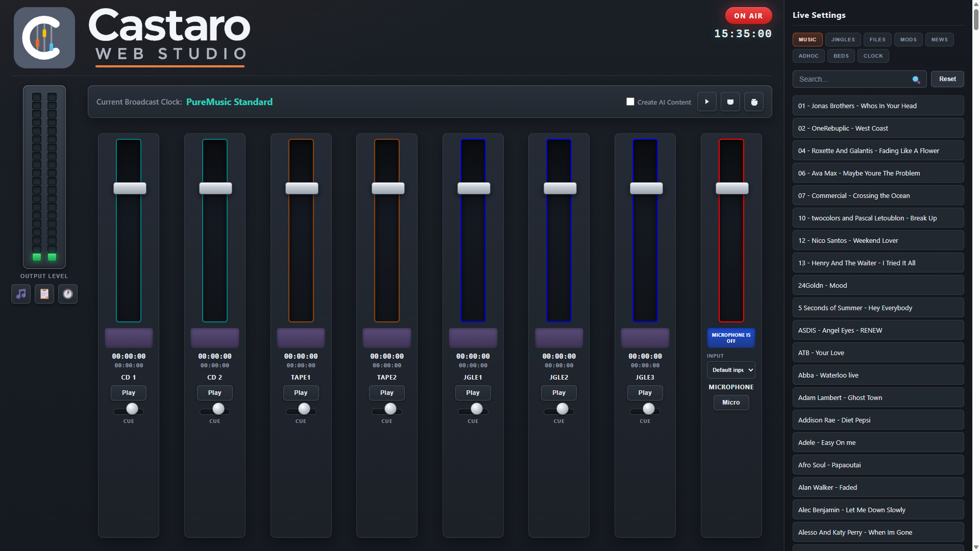Screen dimensions: 980x551
Task: Select '02 - OneRebuplic - West Coast'
Action: (x=878, y=128)
